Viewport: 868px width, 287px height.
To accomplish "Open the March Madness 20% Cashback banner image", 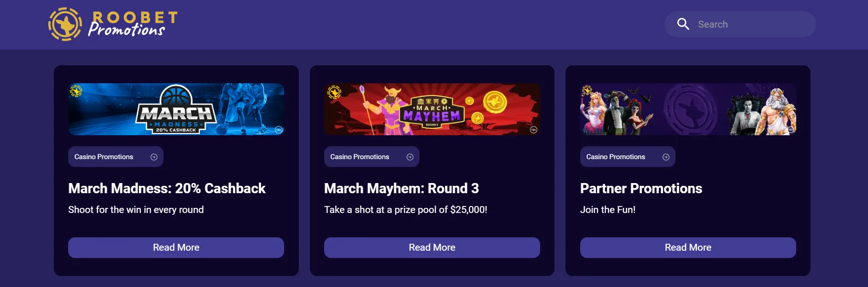I will click(176, 109).
